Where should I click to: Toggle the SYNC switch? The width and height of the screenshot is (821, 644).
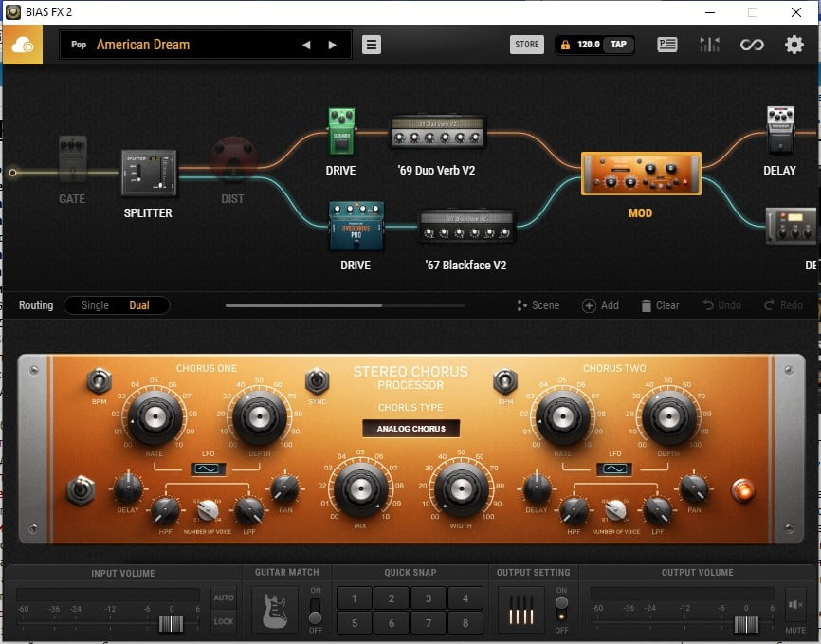pos(317,381)
